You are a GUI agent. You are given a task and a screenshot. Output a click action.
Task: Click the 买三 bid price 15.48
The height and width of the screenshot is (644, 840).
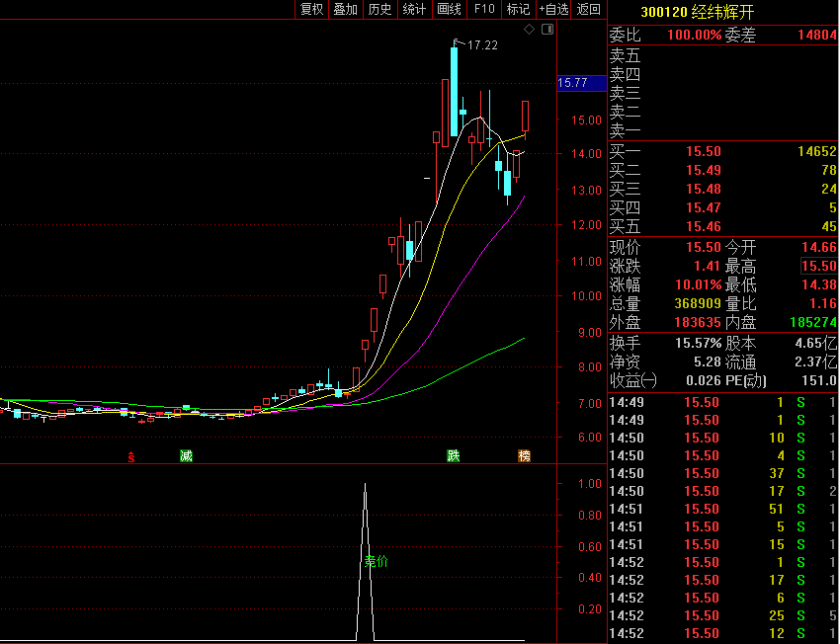click(704, 189)
